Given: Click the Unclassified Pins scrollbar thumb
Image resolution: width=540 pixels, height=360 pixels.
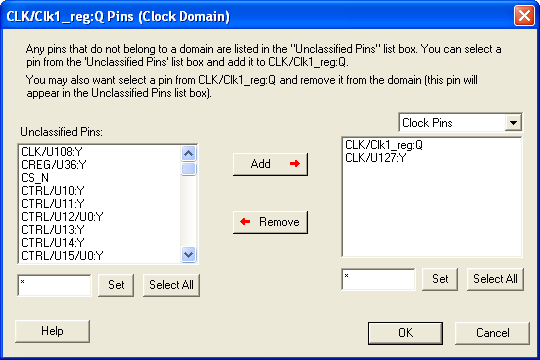Looking at the screenshot, I should point(188,169).
